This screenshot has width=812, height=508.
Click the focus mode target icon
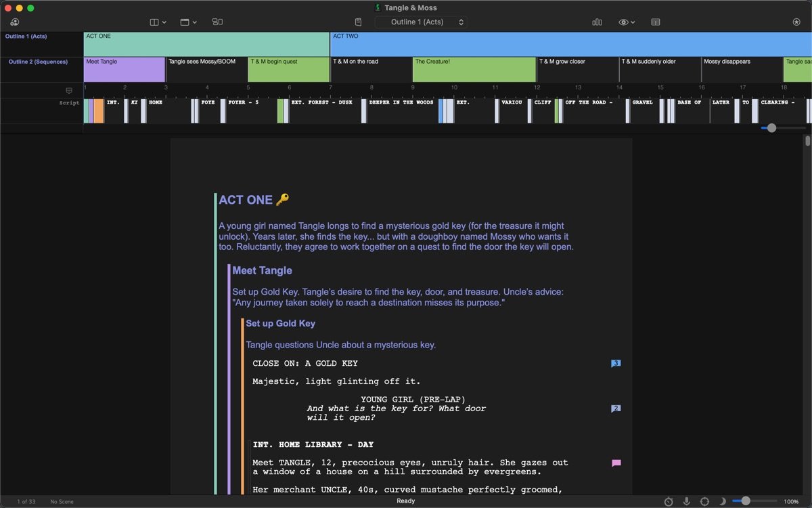click(x=704, y=501)
